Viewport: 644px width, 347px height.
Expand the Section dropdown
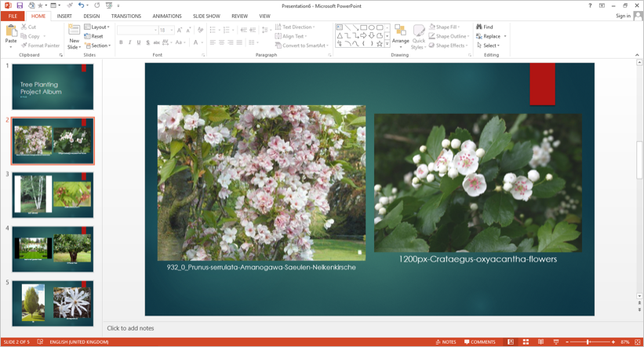point(97,46)
